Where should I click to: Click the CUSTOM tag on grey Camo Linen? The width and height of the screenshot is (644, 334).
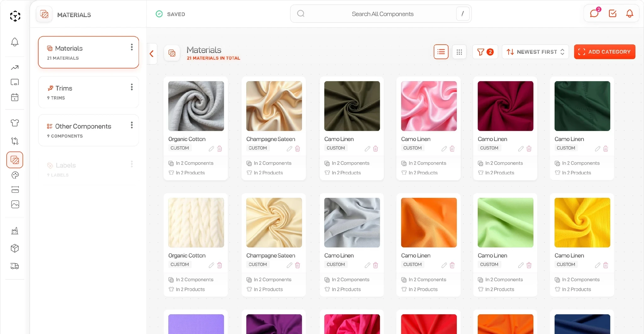[x=336, y=265]
